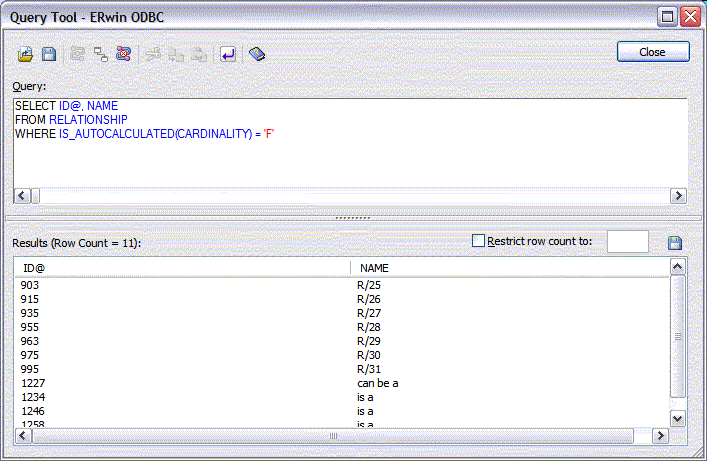Execute the query with the return-arrow icon

pyautogui.click(x=228, y=54)
